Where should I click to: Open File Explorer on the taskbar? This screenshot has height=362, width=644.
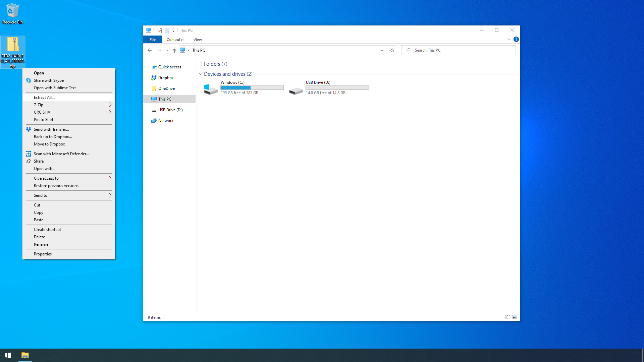25,355
